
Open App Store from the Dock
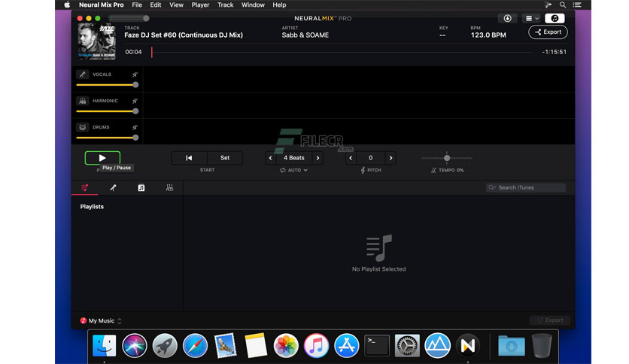347,345
